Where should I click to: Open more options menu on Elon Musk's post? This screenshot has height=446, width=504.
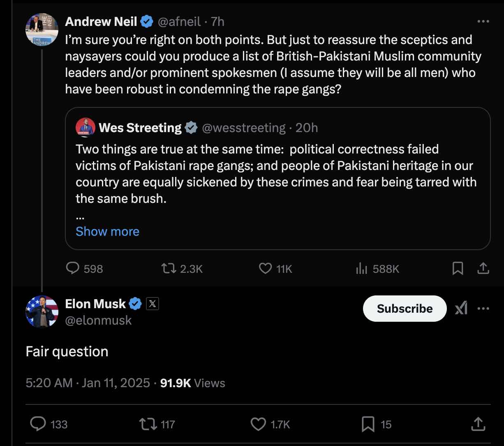(x=483, y=308)
